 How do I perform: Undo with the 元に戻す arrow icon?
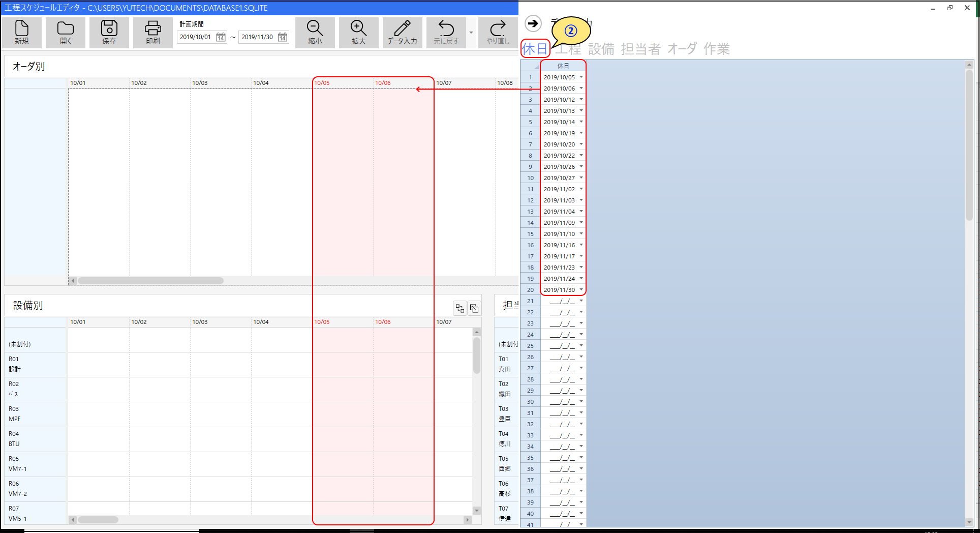446,33
